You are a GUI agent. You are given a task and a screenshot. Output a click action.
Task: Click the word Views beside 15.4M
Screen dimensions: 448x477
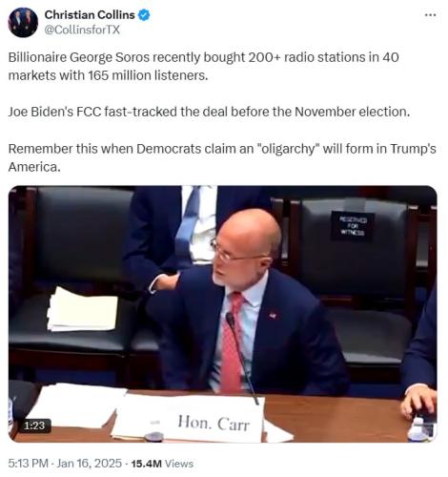tap(179, 464)
